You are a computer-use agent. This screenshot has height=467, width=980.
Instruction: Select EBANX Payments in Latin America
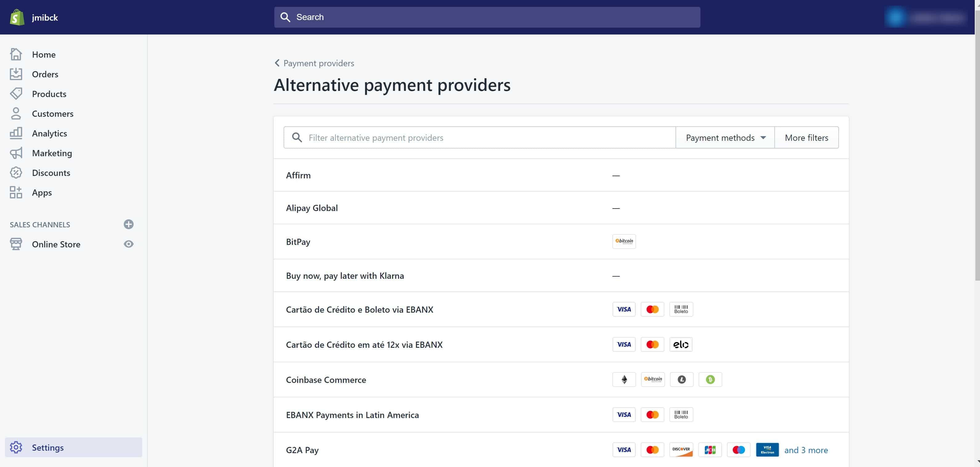tap(561, 414)
